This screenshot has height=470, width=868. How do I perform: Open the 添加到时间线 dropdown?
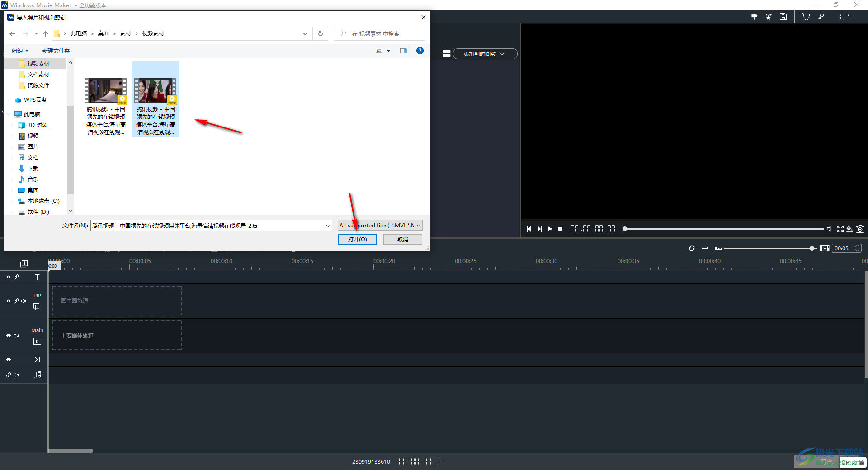pos(485,54)
